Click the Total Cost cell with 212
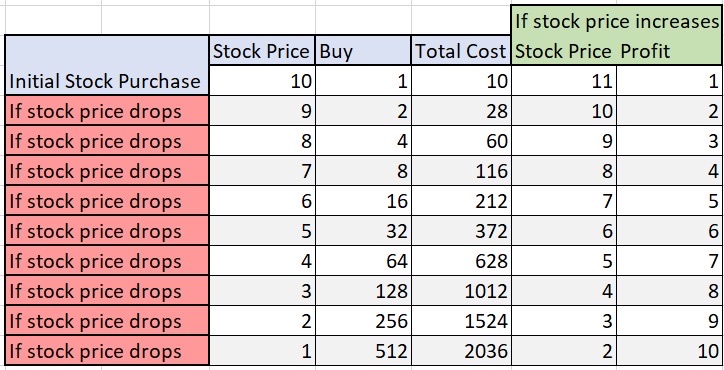The image size is (724, 370). [461, 200]
